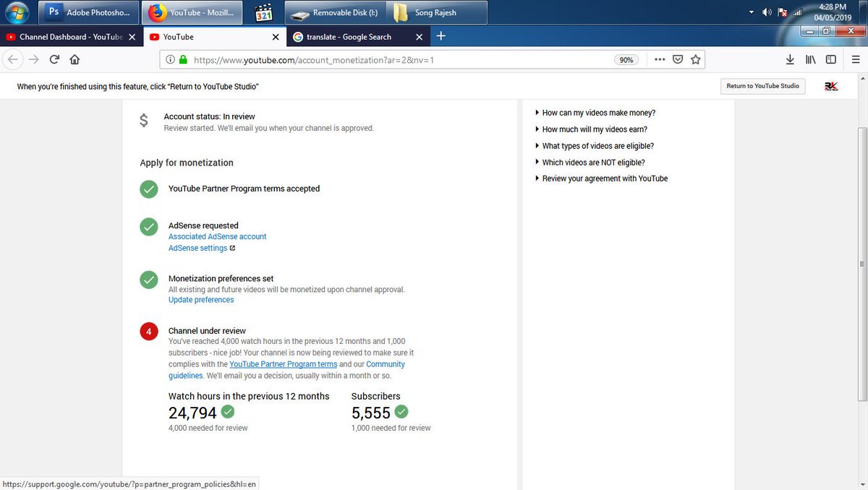Open Associated AdSense account link
The width and height of the screenshot is (868, 490).
coord(218,236)
